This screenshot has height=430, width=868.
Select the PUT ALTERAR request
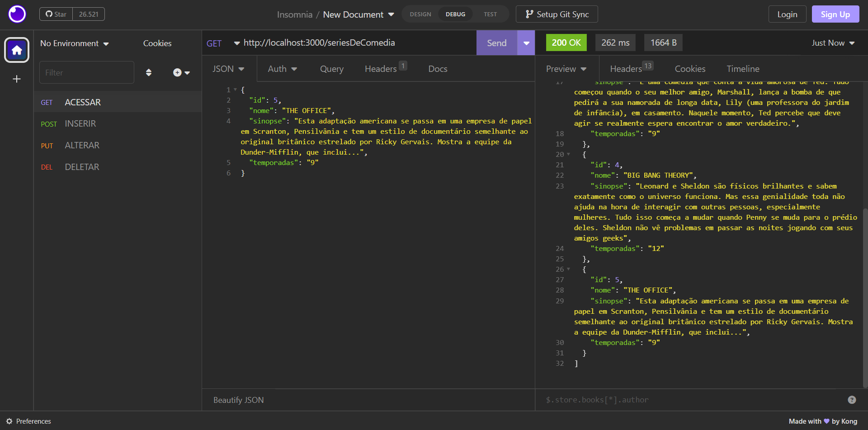coord(118,145)
